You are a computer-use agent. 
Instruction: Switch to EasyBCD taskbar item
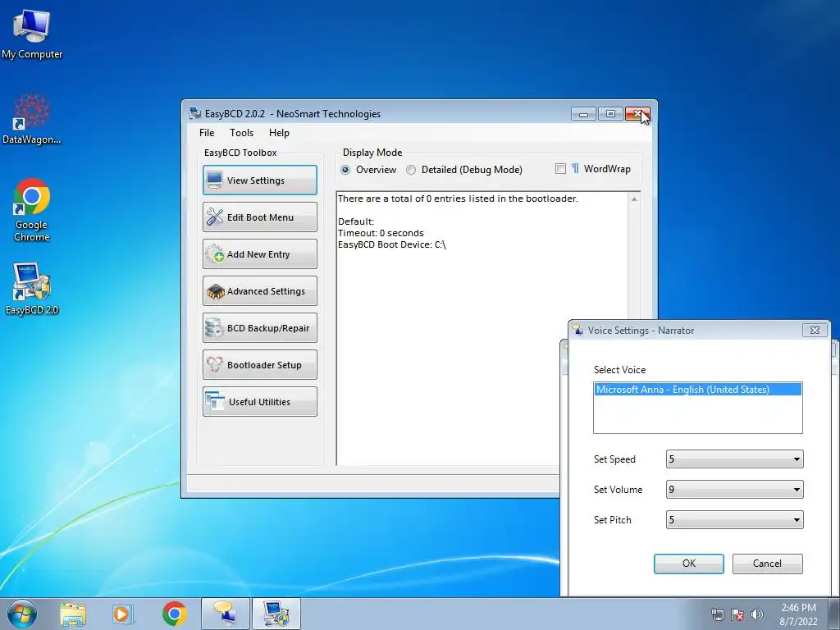pos(276,614)
